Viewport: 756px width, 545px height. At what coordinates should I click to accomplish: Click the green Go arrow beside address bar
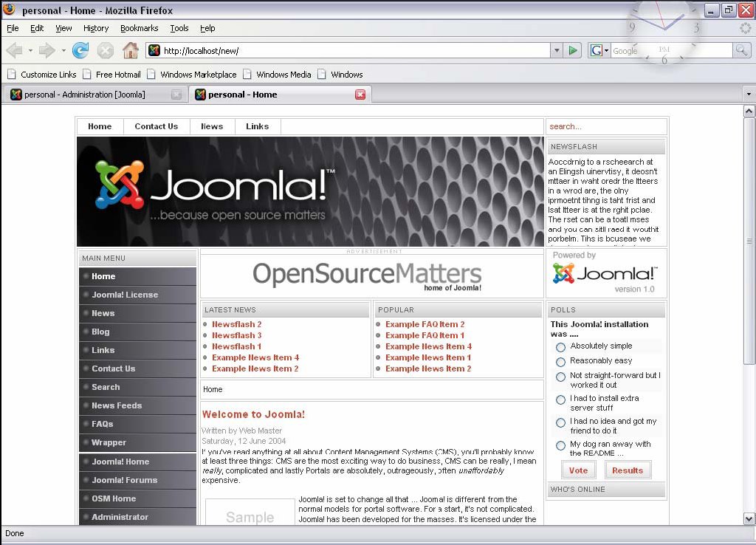[x=573, y=50]
